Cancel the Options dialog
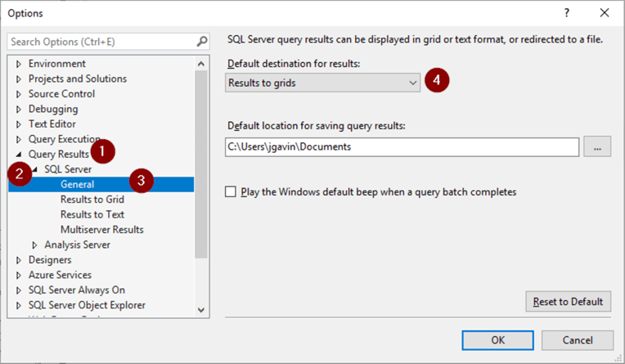The image size is (625, 364). pos(577,339)
